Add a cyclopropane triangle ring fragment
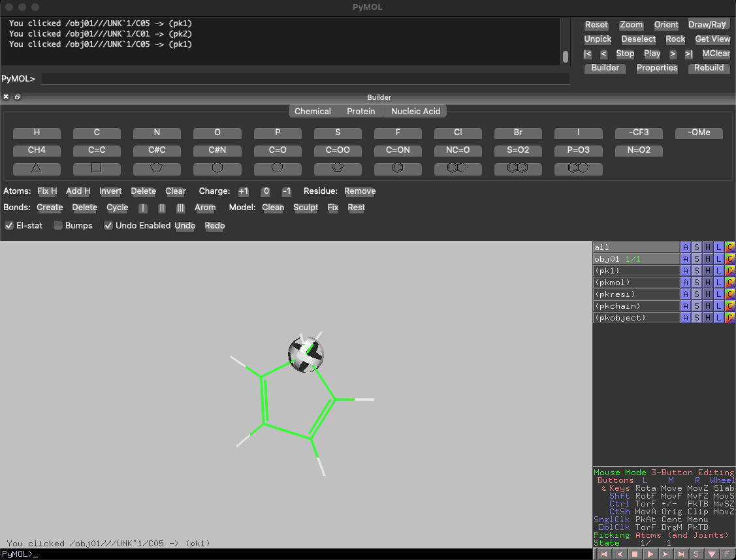 [37, 168]
